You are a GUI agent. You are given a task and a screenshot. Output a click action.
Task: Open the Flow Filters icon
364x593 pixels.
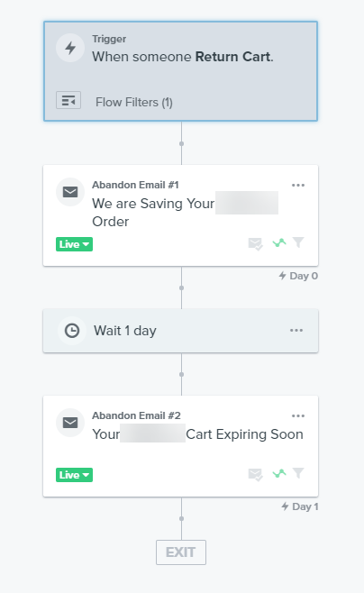[x=68, y=101]
